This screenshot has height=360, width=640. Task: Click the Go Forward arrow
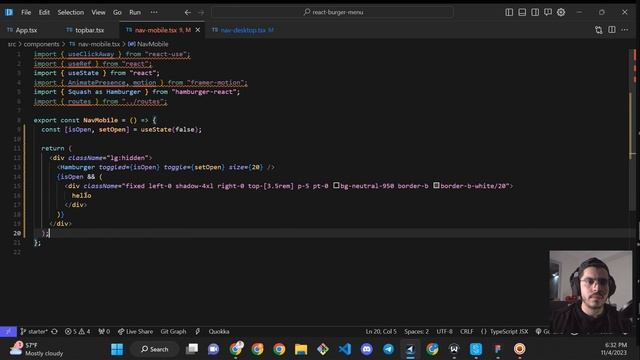pyautogui.click(x=201, y=12)
